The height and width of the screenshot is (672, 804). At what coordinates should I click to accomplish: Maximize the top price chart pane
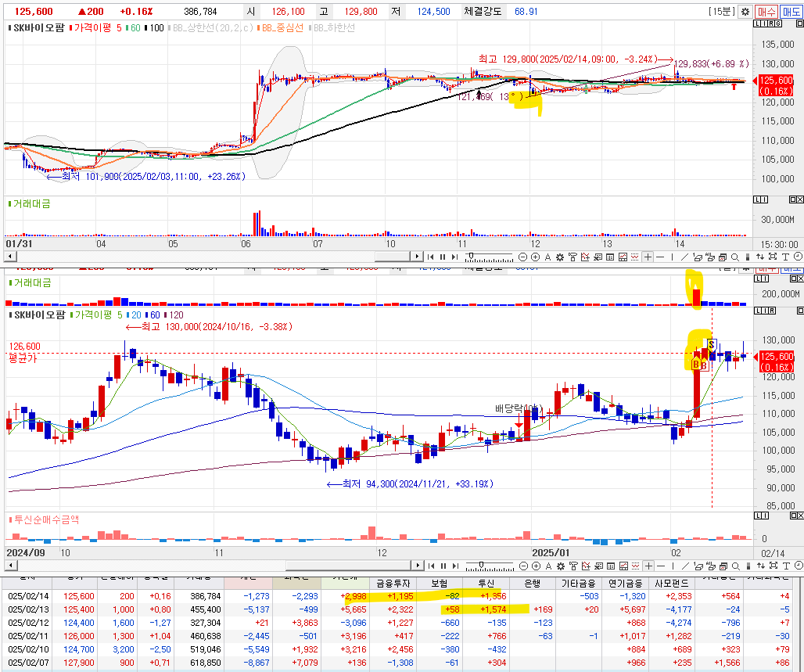799,23
